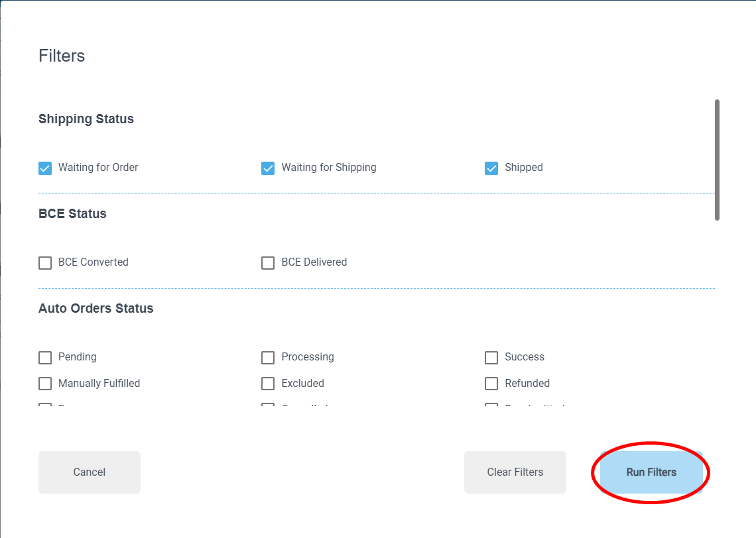This screenshot has height=538, width=756.
Task: Uncheck the Waiting for Shipping checkbox
Action: coord(268,168)
